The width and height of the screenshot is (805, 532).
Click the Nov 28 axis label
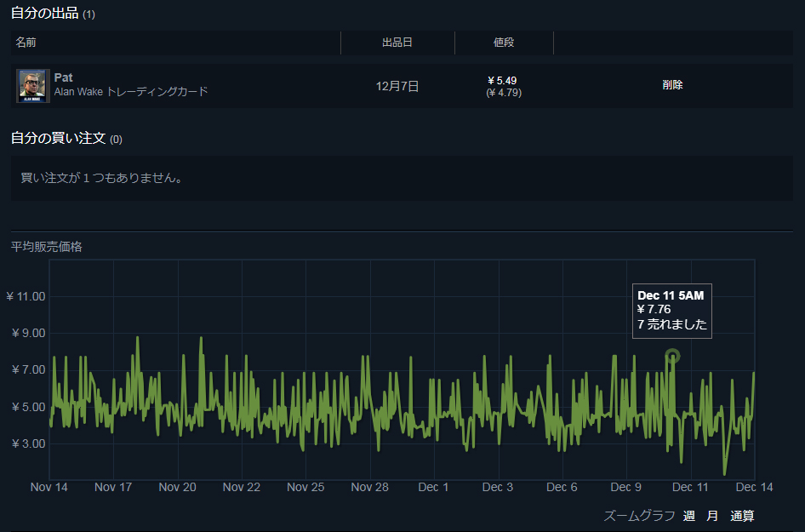point(369,488)
